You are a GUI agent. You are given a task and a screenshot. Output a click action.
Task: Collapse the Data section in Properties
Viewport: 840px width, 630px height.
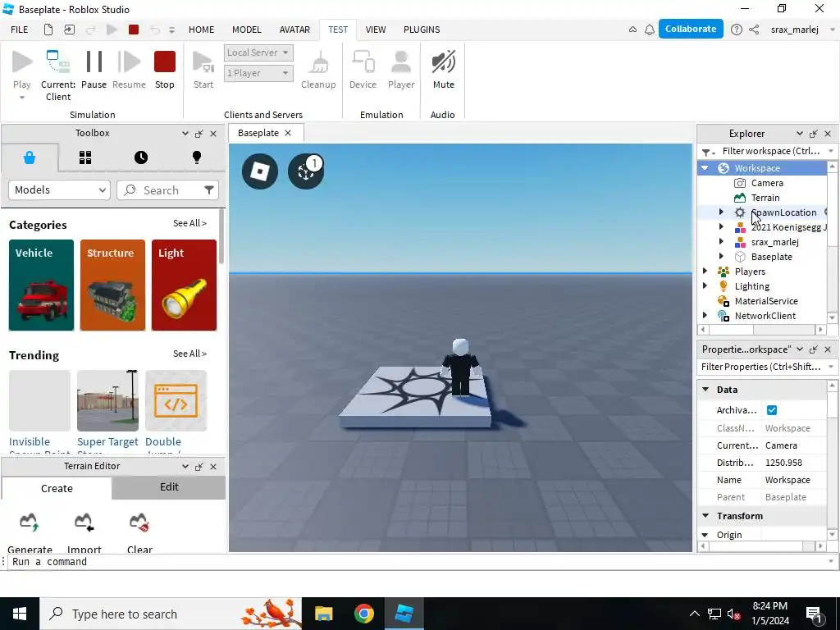(x=705, y=390)
